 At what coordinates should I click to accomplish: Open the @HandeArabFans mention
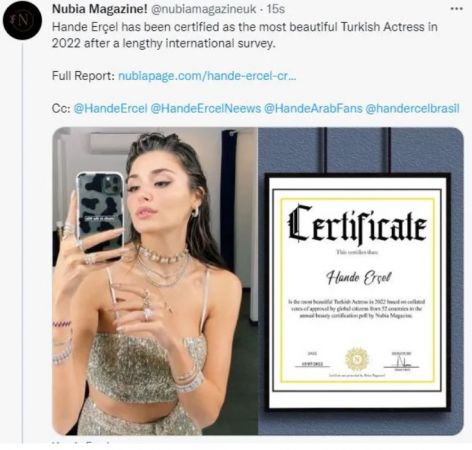click(x=313, y=108)
